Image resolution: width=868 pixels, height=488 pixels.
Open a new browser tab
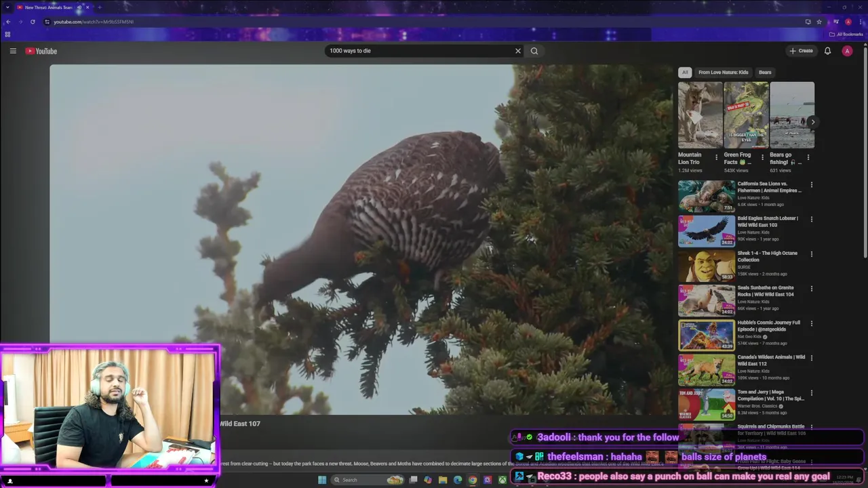coord(99,7)
